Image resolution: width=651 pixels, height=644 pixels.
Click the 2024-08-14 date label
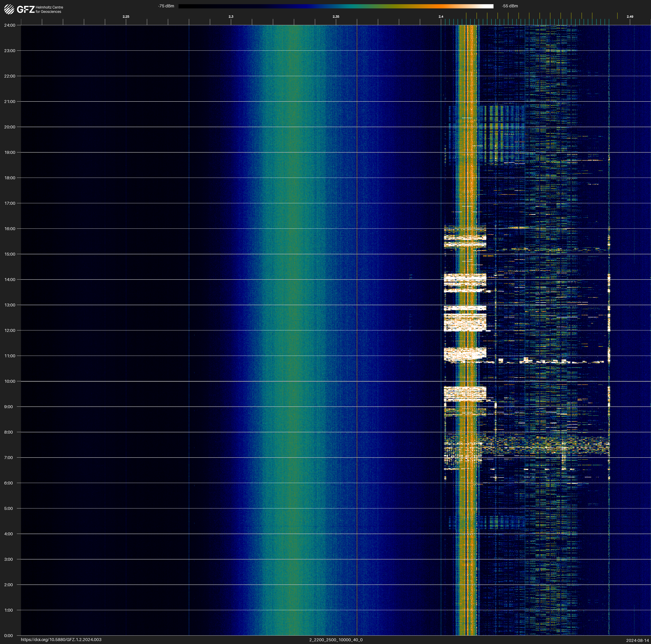click(x=637, y=640)
